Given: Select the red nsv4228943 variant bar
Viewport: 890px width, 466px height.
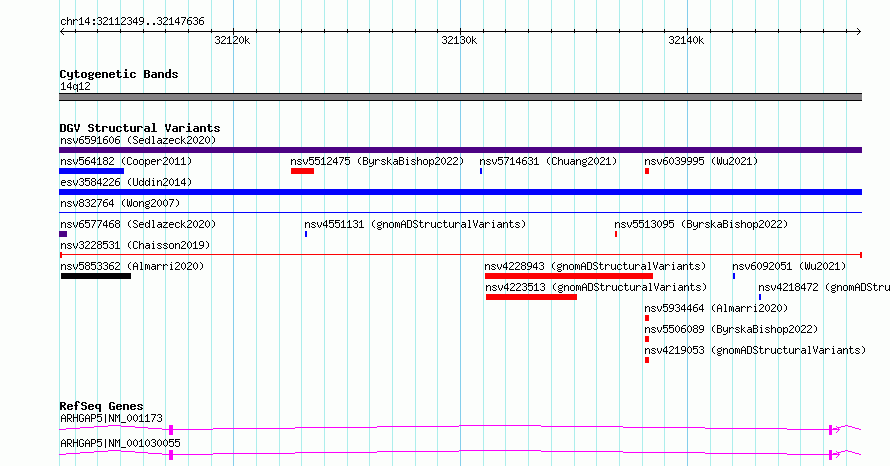Looking at the screenshot, I should click(569, 276).
